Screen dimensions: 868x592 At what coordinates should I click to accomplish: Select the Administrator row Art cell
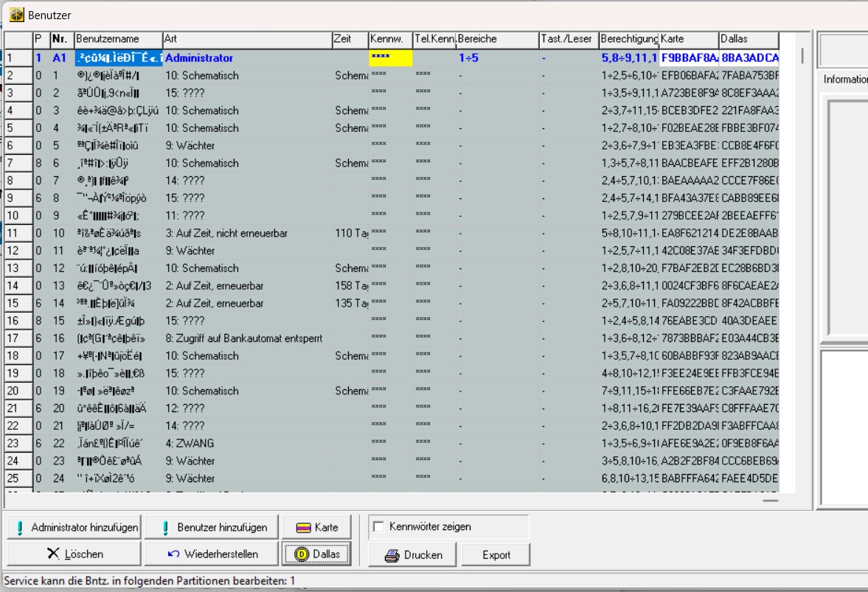246,58
